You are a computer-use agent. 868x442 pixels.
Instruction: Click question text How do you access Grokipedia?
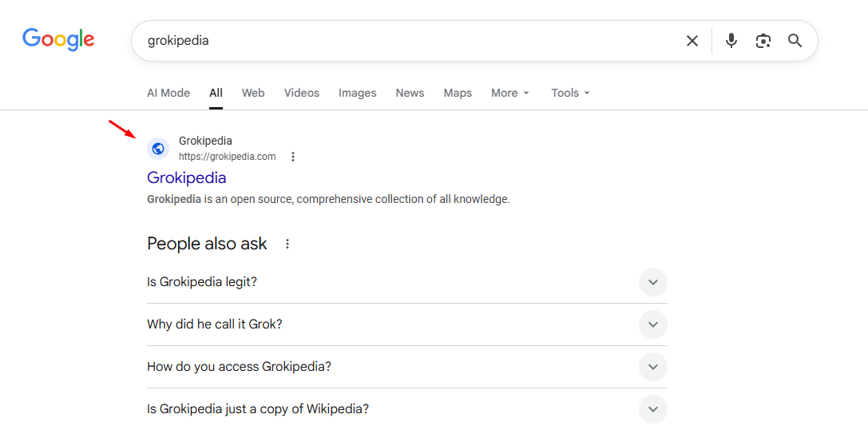coord(239,367)
